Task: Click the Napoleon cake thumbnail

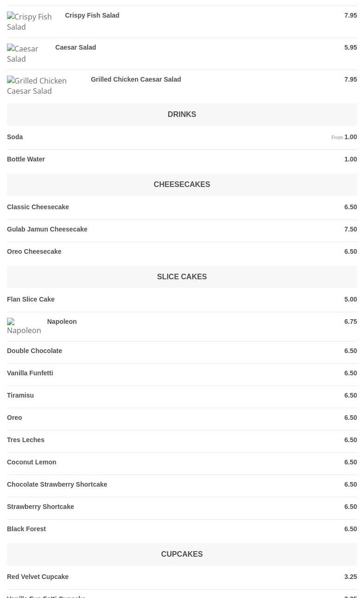Action: coord(24,327)
